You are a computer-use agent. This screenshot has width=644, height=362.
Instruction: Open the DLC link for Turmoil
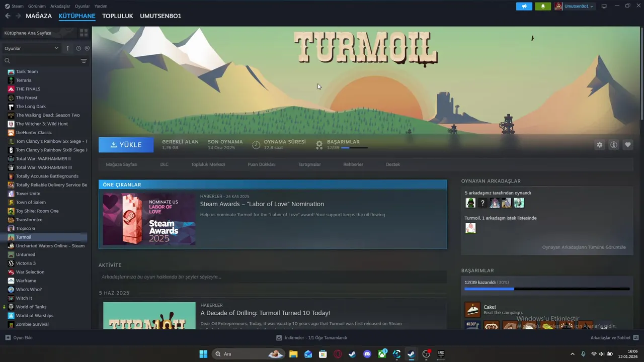(164, 164)
